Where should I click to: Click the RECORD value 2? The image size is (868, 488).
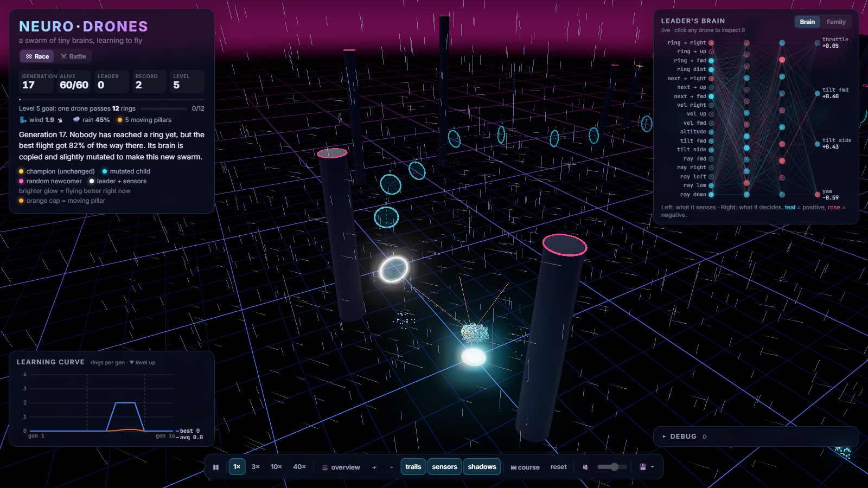[x=138, y=85]
